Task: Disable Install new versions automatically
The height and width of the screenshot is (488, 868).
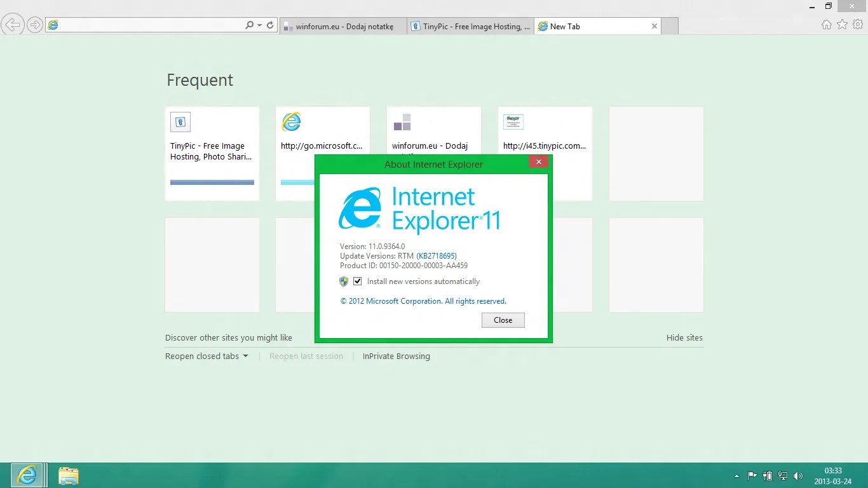Action: click(358, 281)
